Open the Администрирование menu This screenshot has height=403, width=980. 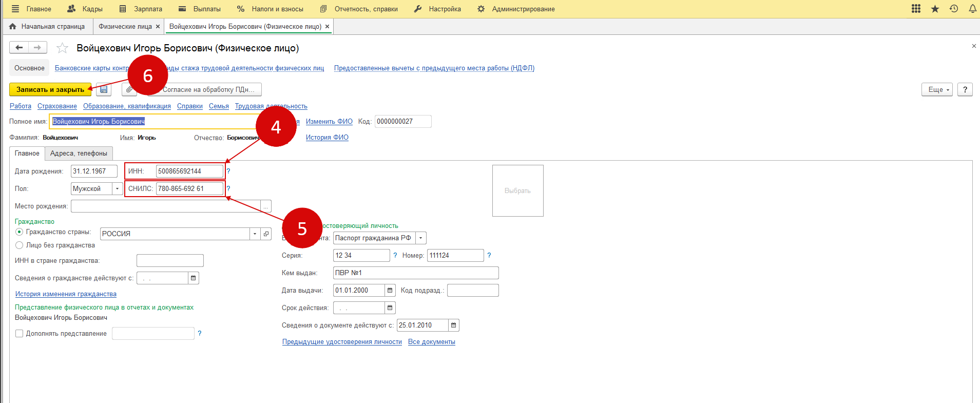[516, 9]
